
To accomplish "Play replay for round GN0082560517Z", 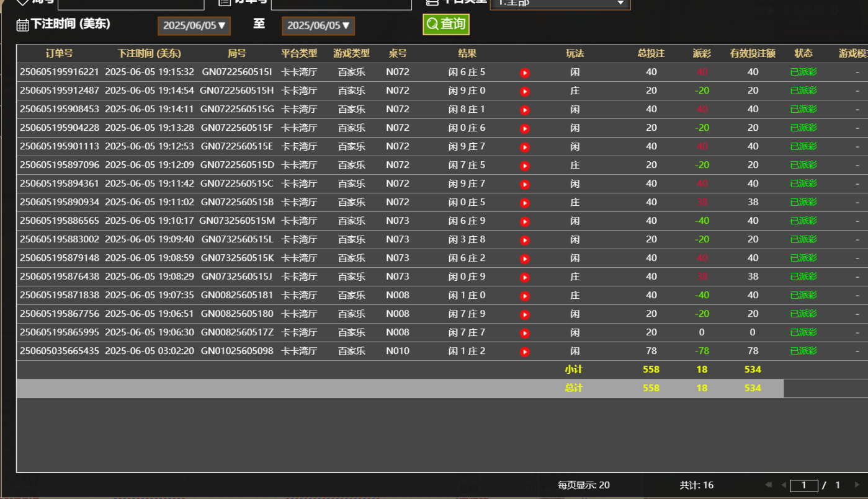I will 525,333.
